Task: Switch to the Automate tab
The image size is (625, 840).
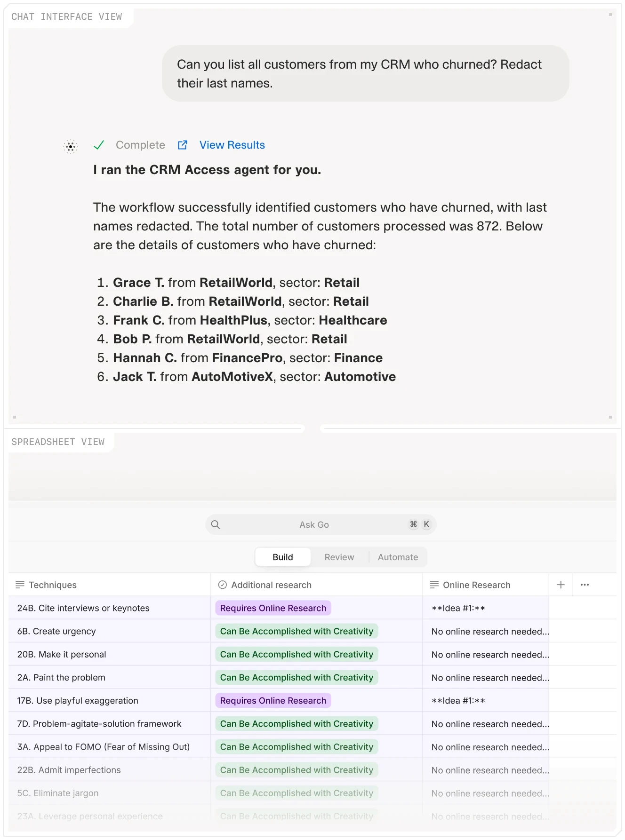Action: point(398,557)
